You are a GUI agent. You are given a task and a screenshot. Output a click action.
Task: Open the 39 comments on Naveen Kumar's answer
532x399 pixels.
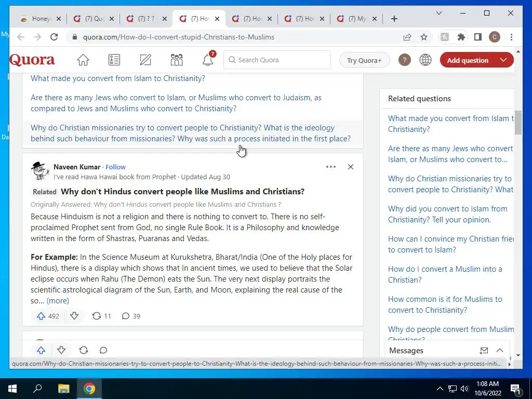131,316
